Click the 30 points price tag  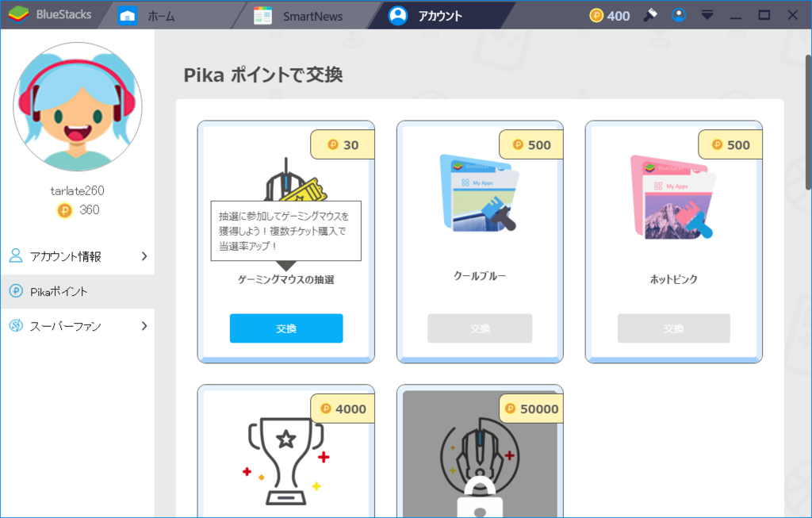click(x=343, y=145)
